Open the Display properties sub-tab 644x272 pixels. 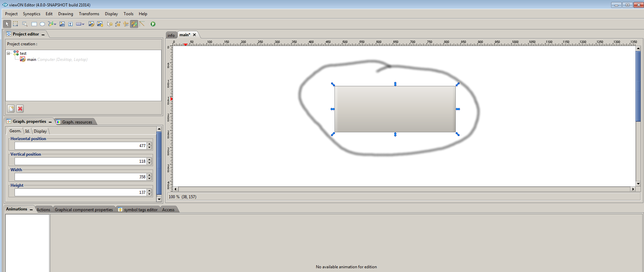point(40,131)
